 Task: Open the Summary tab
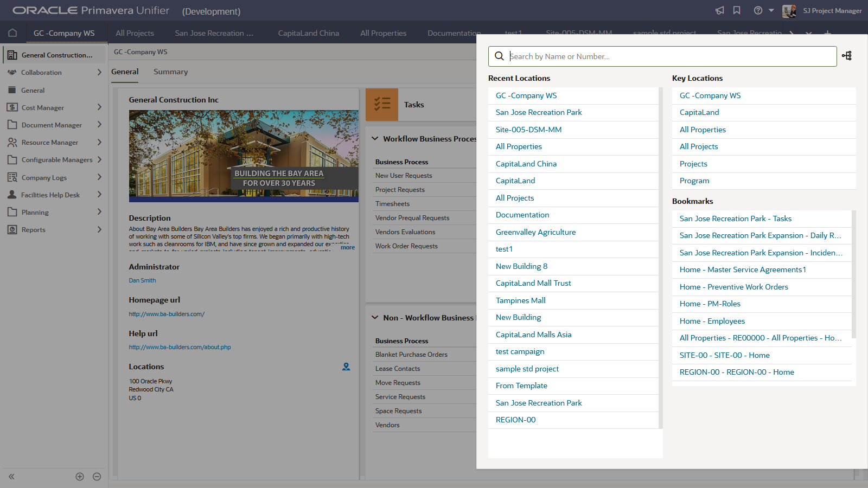click(x=171, y=72)
